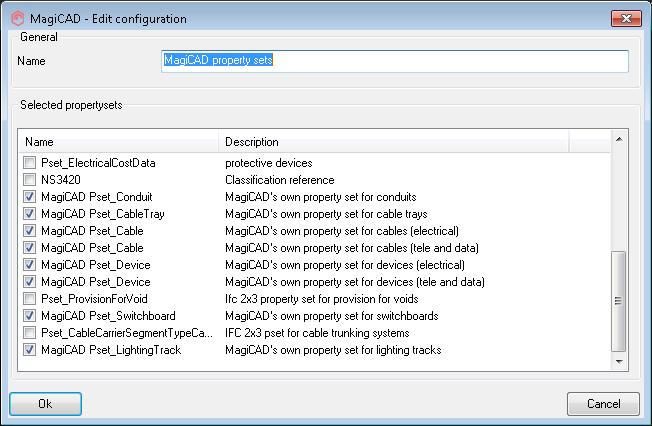Select description 'cables (electrical)'
This screenshot has height=426, width=652.
click(x=342, y=231)
